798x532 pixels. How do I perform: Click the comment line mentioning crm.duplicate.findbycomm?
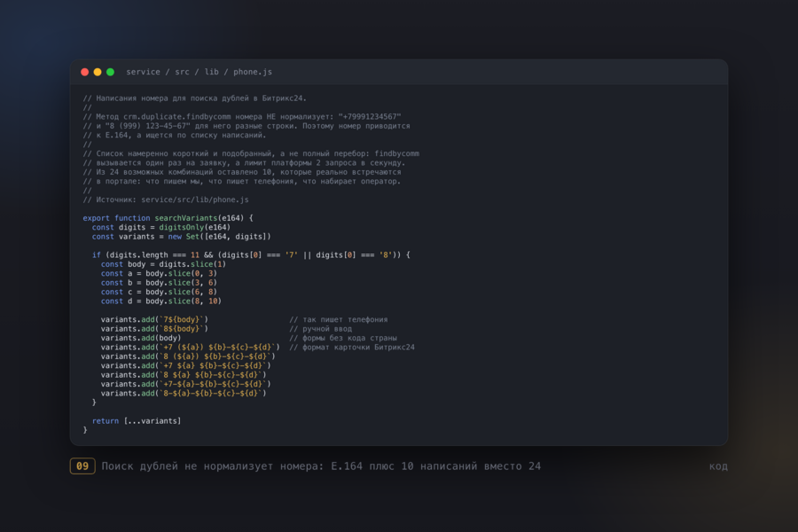242,116
